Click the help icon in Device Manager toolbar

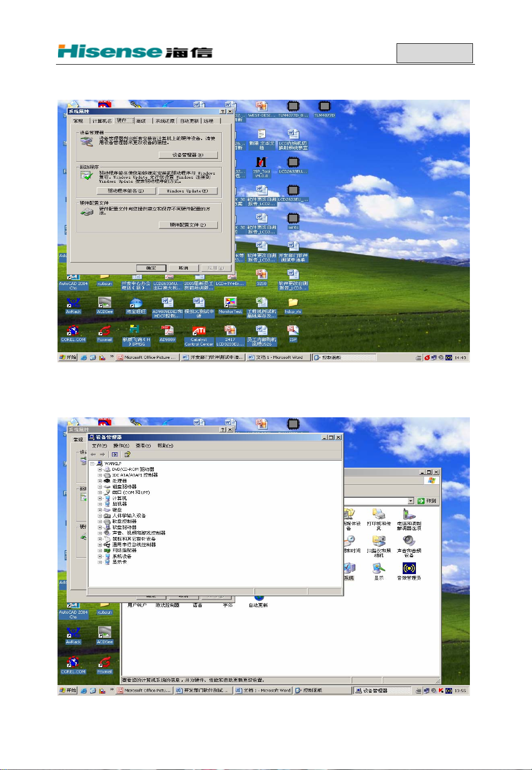[x=127, y=454]
